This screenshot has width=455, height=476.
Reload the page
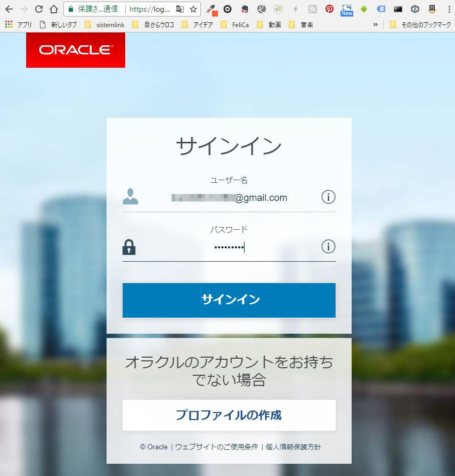coord(38,9)
